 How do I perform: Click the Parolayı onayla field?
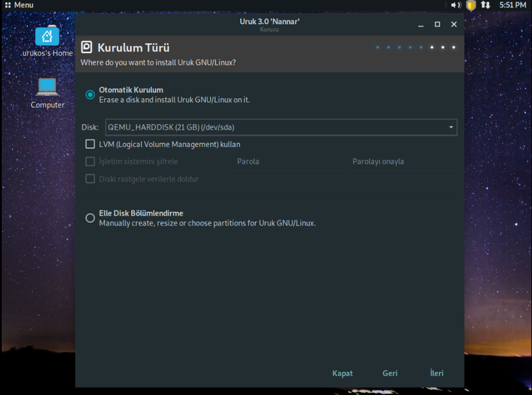pyautogui.click(x=403, y=162)
